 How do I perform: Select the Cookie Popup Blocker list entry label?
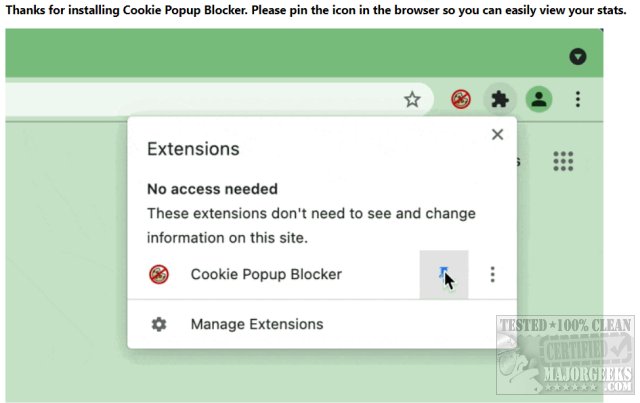[x=266, y=274]
